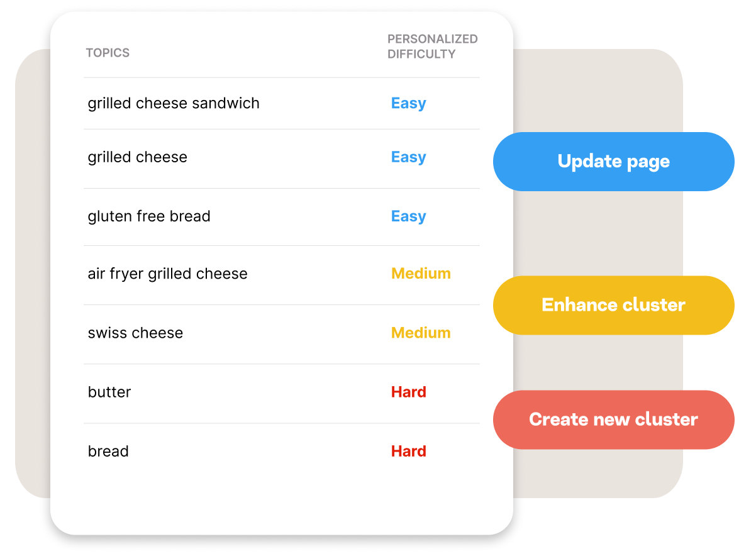The width and height of the screenshot is (756, 556).
Task: Click the Create new cluster button
Action: 613,420
